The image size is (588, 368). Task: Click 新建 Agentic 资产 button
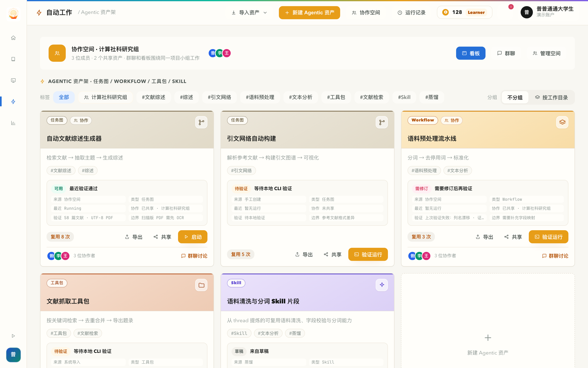(309, 13)
